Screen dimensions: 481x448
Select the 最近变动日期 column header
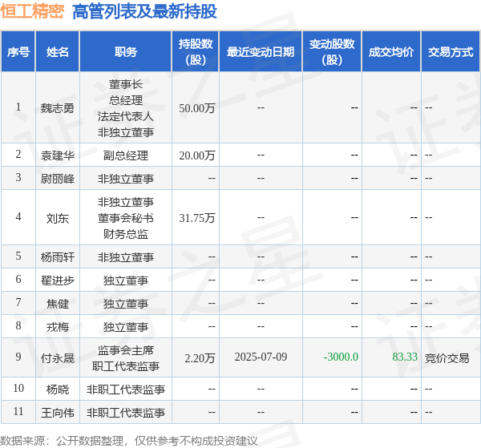coord(261,52)
